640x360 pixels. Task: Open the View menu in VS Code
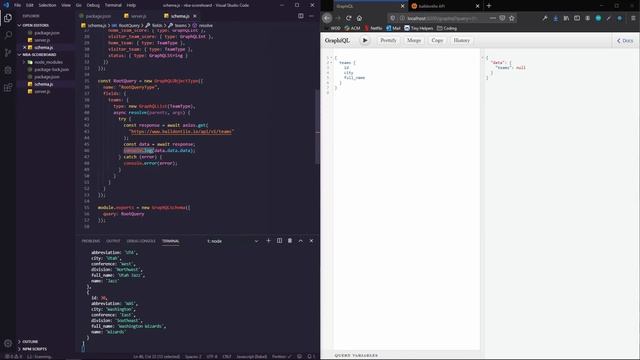click(x=66, y=5)
